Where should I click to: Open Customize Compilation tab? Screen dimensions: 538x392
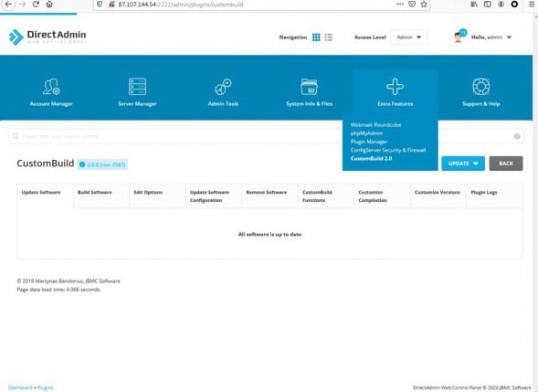coord(382,196)
